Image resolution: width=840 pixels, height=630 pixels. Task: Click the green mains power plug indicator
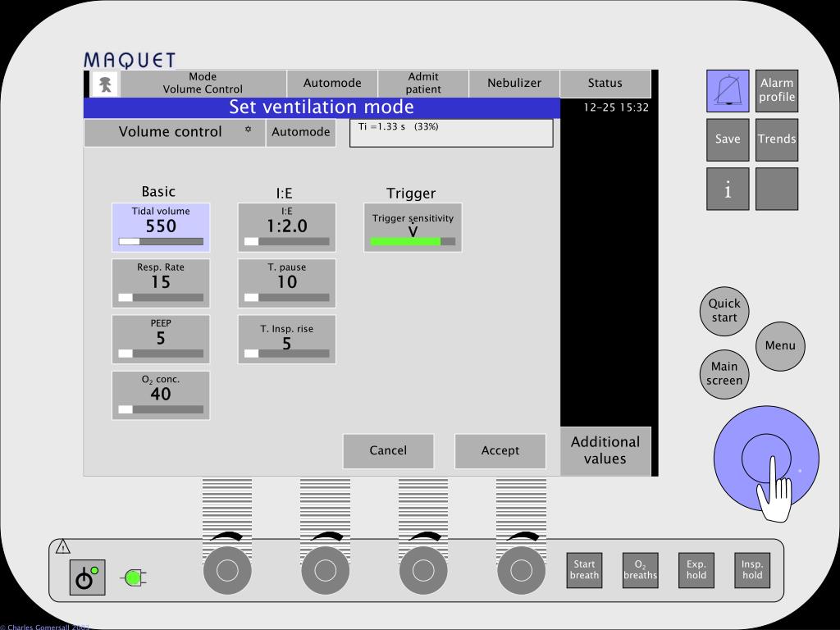[135, 578]
